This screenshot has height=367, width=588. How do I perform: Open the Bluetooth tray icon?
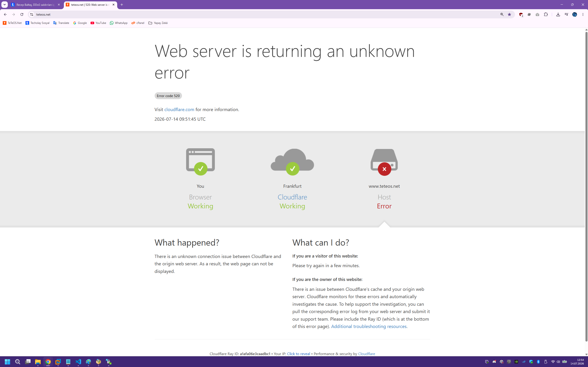point(538,362)
